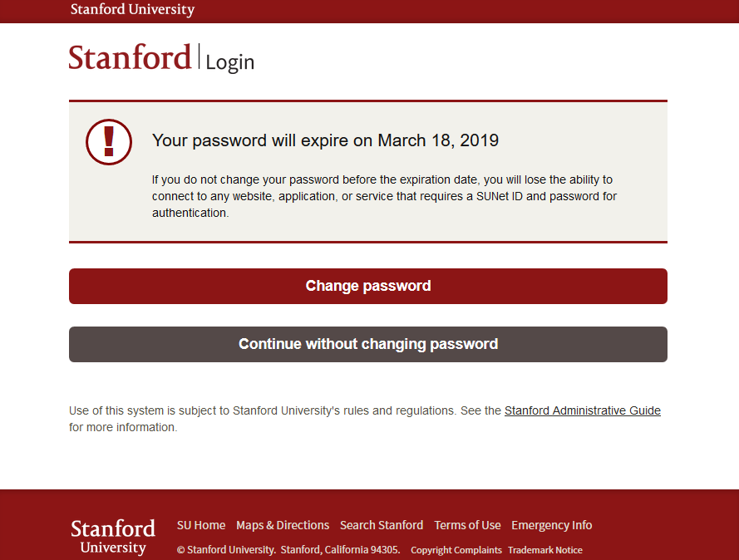Open Stanford University link in top bar
Screen dimensions: 739x560
pyautogui.click(x=132, y=11)
